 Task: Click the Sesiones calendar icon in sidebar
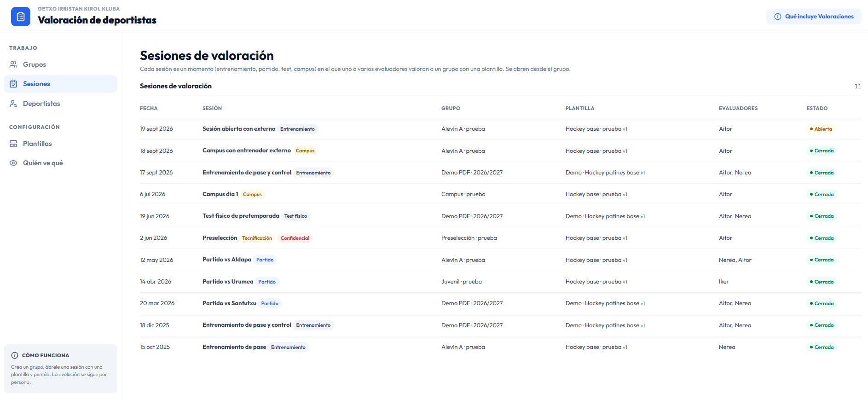pos(13,84)
